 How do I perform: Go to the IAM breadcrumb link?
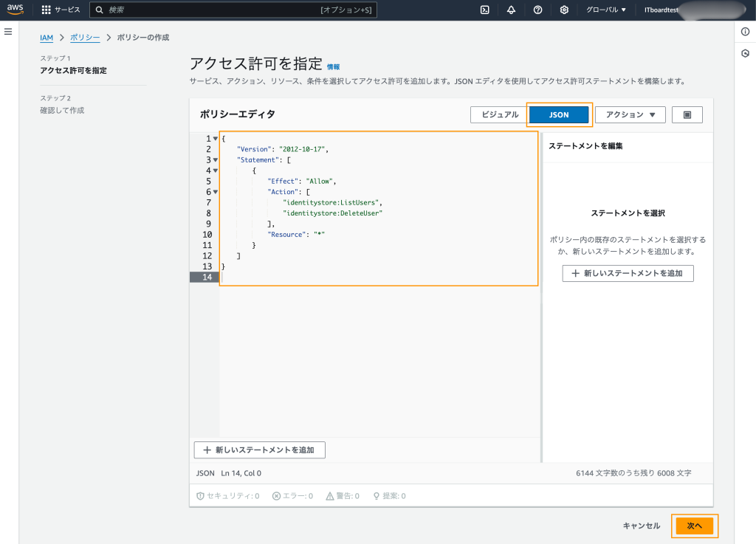pyautogui.click(x=47, y=38)
